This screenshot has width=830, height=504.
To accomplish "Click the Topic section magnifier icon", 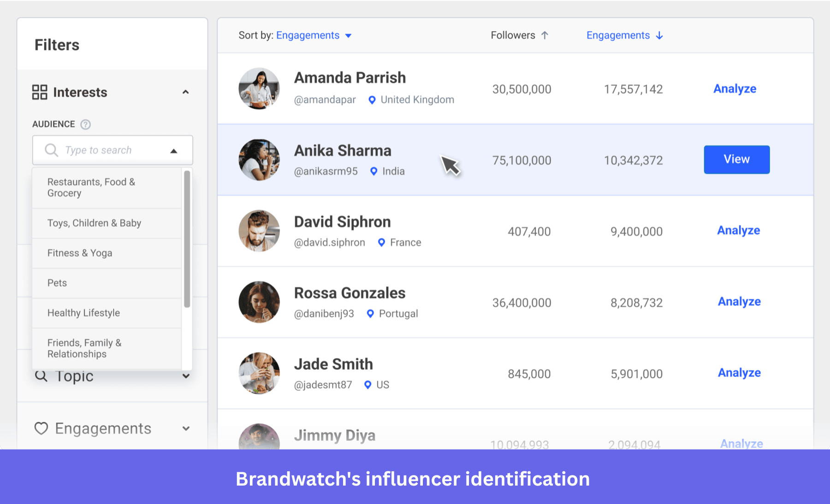I will 41,376.
